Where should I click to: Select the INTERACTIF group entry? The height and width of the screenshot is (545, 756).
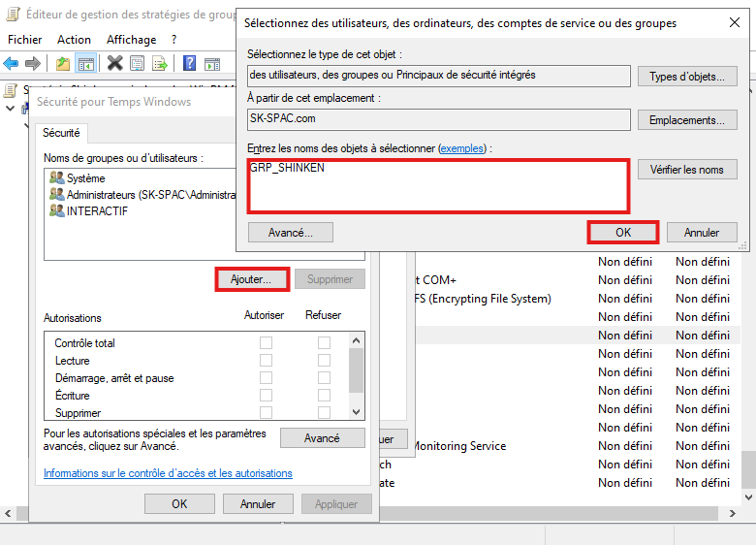(96, 211)
